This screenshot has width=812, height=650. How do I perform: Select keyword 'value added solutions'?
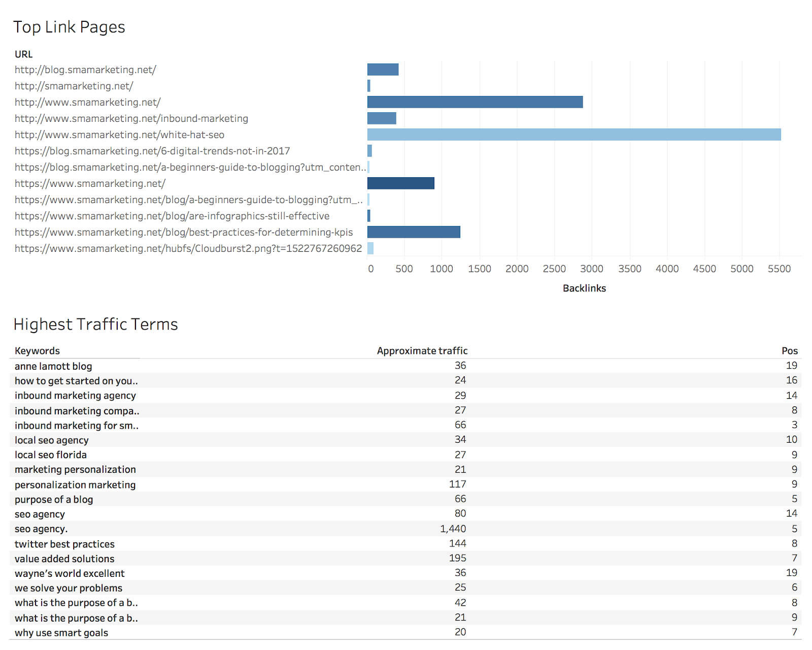pyautogui.click(x=64, y=559)
